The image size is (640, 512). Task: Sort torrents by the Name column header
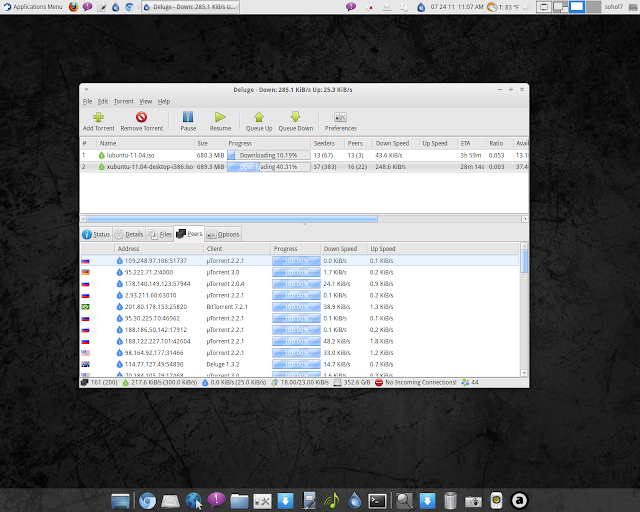click(x=145, y=143)
